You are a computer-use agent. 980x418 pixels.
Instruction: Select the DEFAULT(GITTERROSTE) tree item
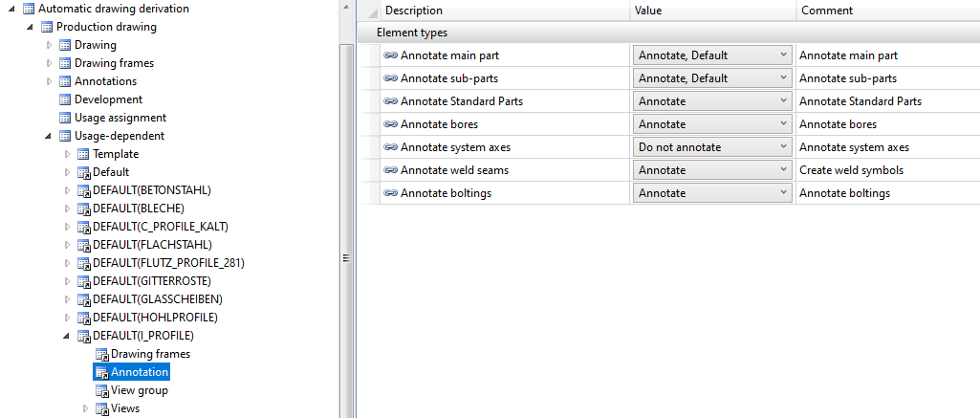[152, 281]
